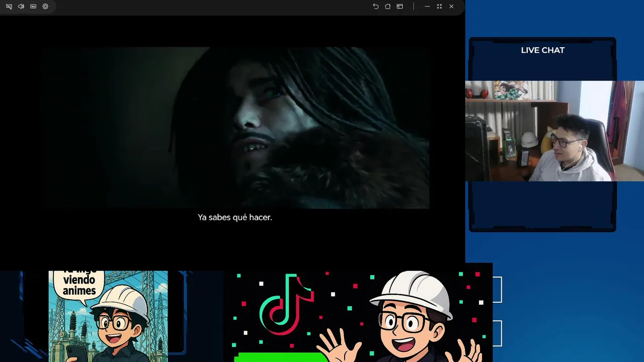Click the subtitle 'Ya sabes qué hacer.'
644x362 pixels.
235,217
